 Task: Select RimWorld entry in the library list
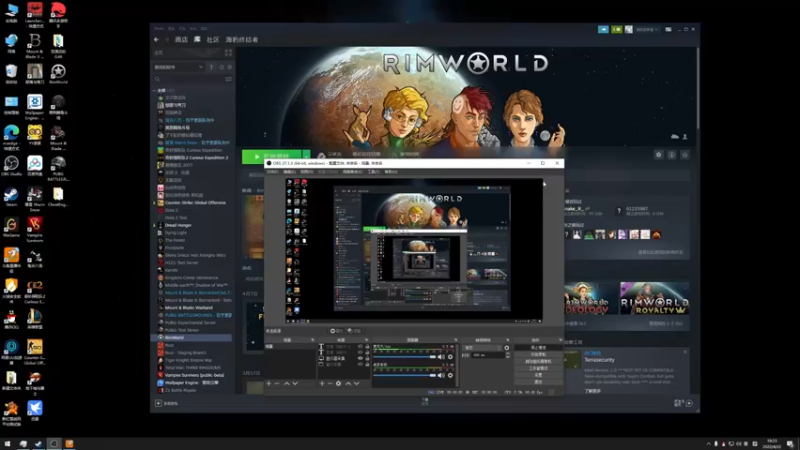tap(191, 337)
